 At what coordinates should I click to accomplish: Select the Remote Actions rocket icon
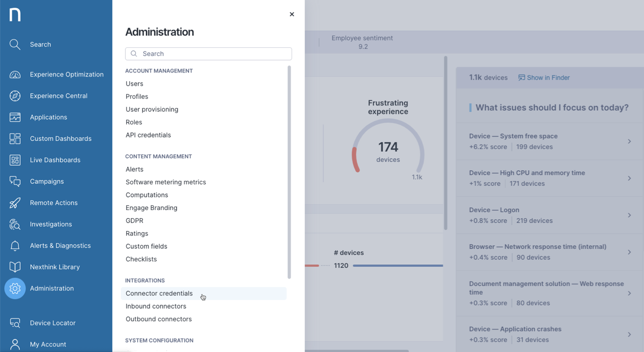click(15, 202)
